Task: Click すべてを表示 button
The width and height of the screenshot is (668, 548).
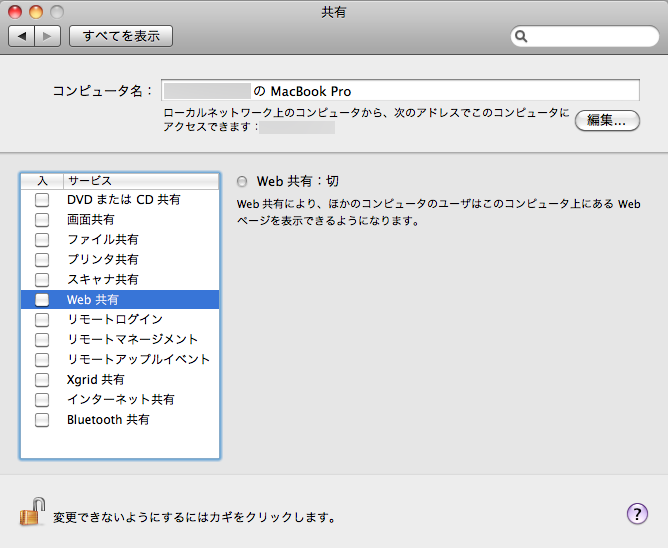Action: [121, 36]
